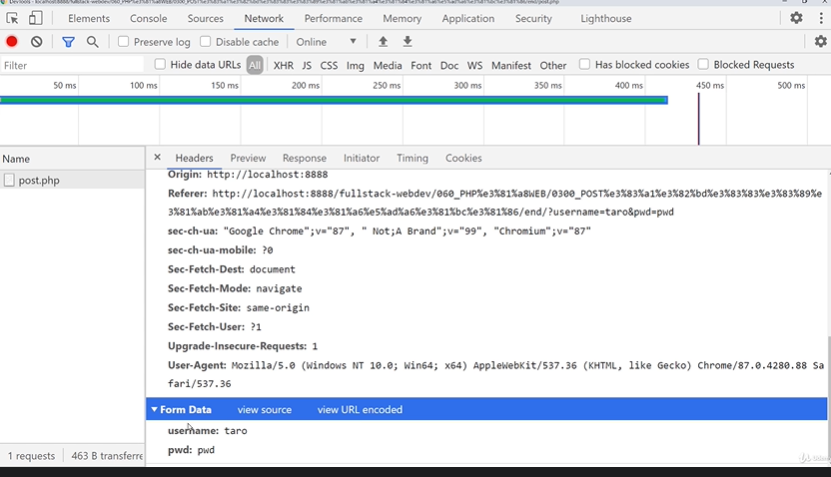Open the Memory panel

coord(402,19)
